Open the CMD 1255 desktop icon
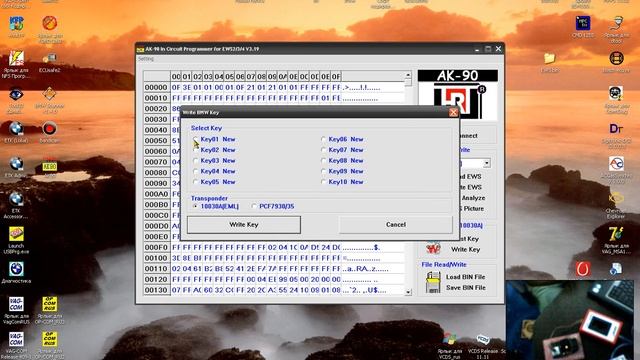The image size is (640, 360). [582, 23]
